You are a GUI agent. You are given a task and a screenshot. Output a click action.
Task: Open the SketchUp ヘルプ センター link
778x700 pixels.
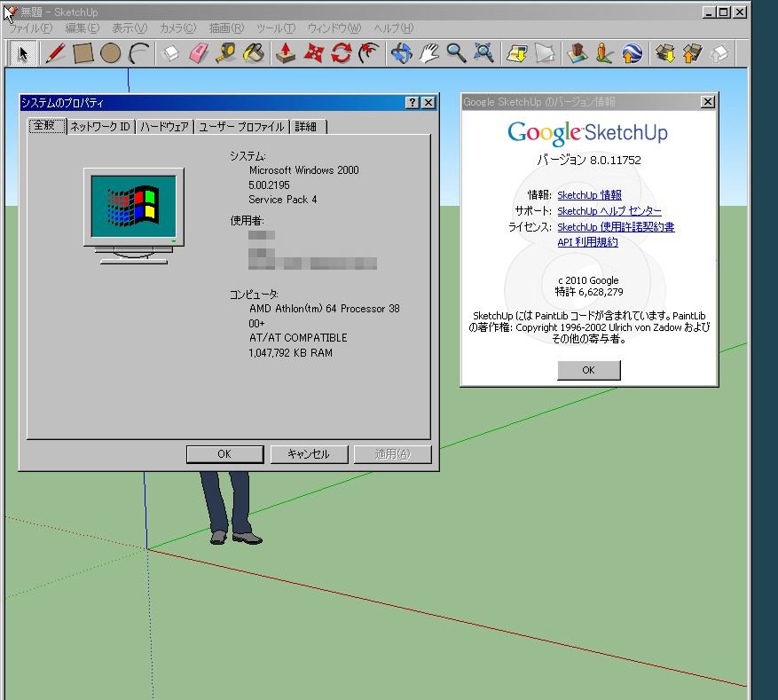point(609,211)
